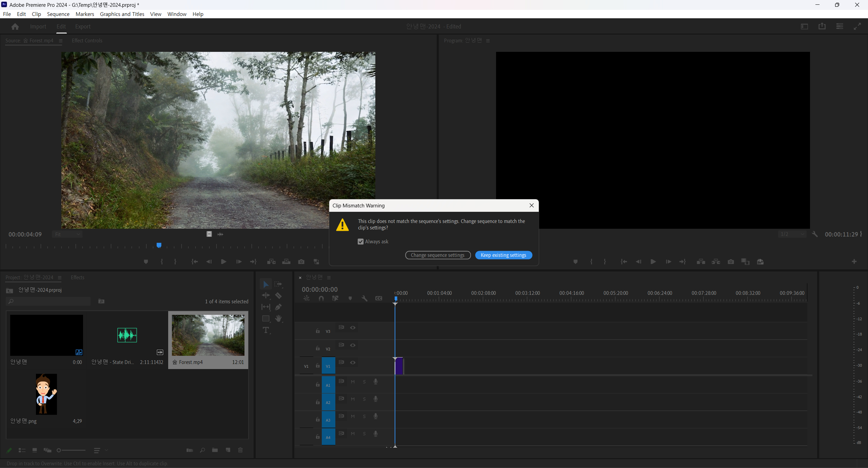Click the Export Frame camera in Source monitor
Image resolution: width=868 pixels, height=468 pixels.
tap(301, 262)
